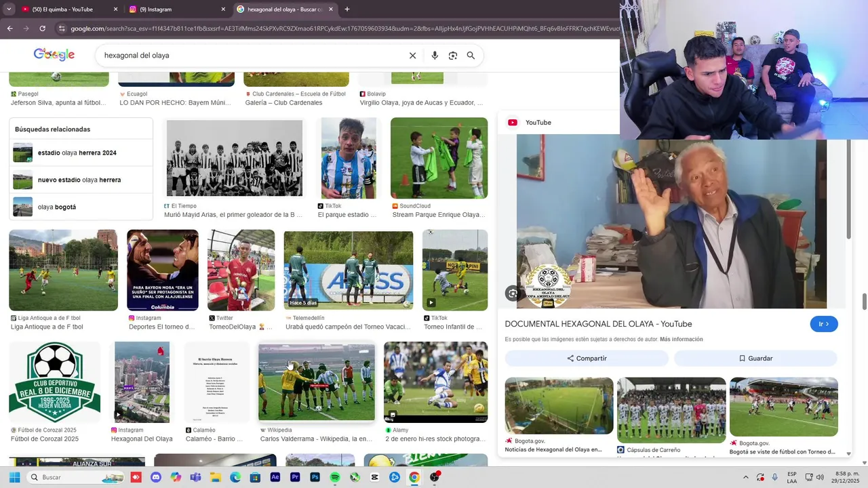Open OBS Studio from the taskbar
This screenshot has height=488, width=868.
click(435, 477)
